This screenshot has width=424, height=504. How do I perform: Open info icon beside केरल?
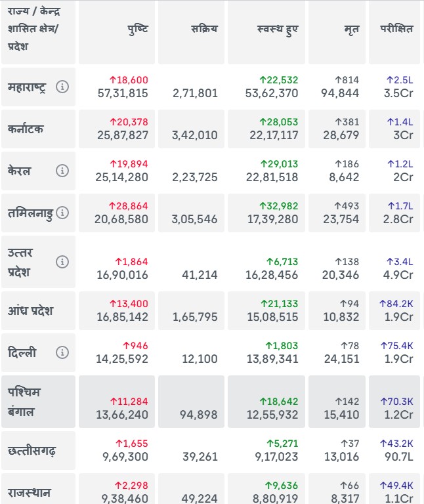pyautogui.click(x=62, y=171)
